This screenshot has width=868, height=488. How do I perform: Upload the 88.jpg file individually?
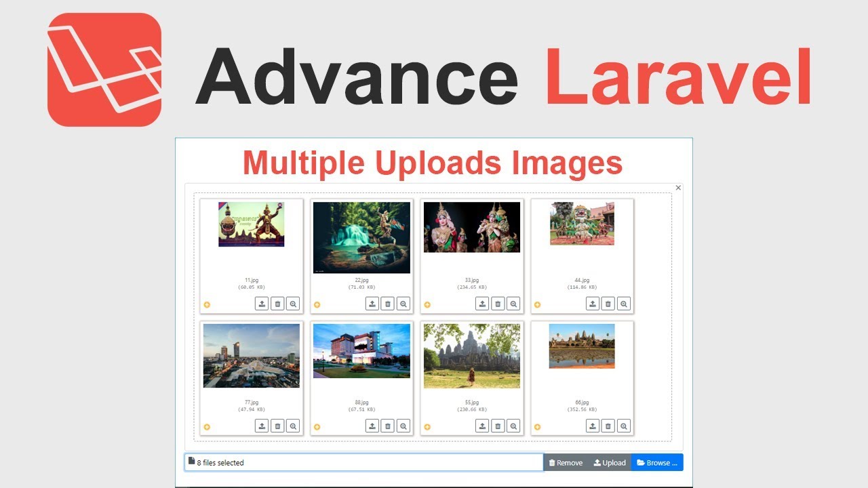tap(372, 426)
